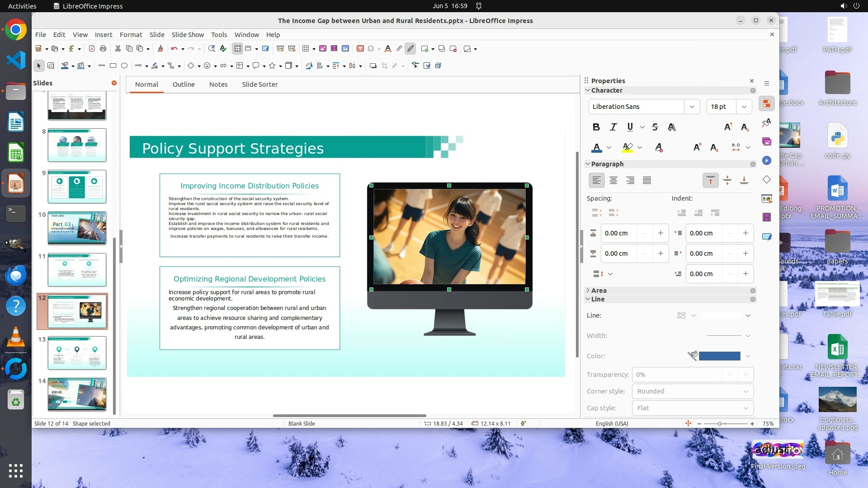This screenshot has height=488, width=868.
Task: Open the Corner style dropdown
Action: click(693, 391)
